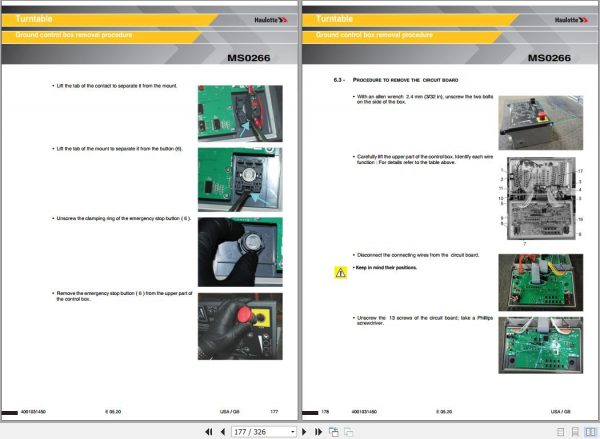Click the MS0266 code on the right page
The image size is (600, 439).
pyautogui.click(x=549, y=58)
